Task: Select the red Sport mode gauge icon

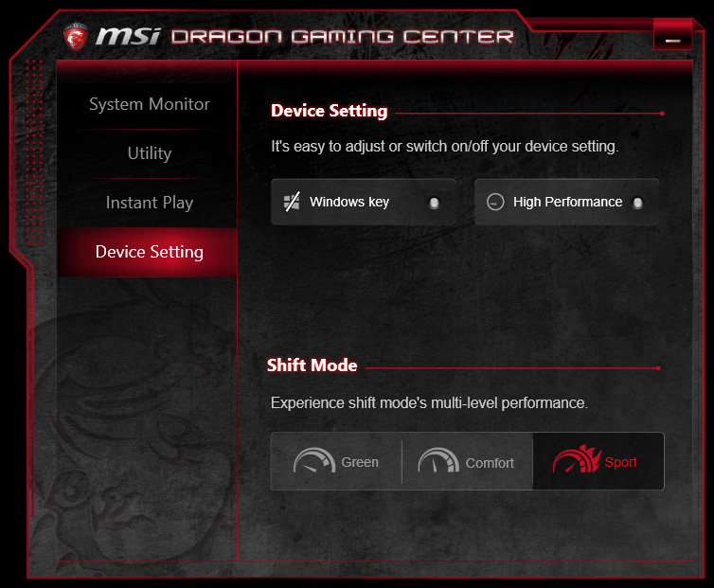Action: [x=577, y=459]
